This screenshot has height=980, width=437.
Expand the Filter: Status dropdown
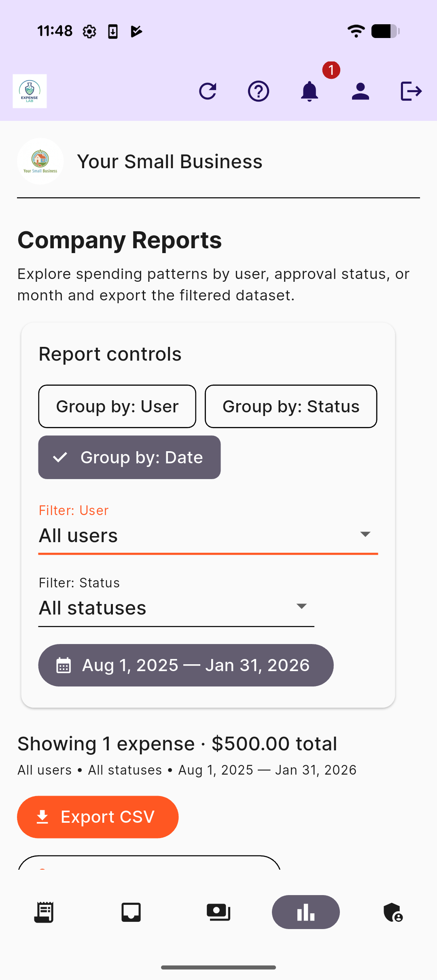tap(176, 607)
